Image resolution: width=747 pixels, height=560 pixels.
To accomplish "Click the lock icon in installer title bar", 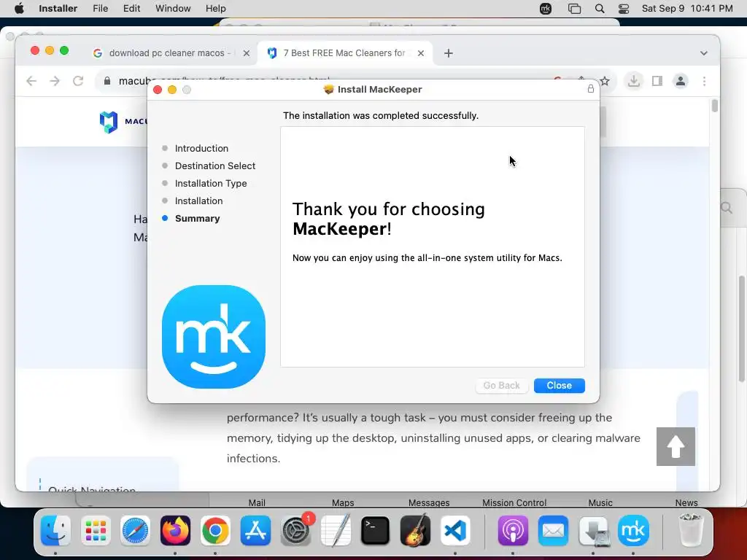I will click(590, 89).
